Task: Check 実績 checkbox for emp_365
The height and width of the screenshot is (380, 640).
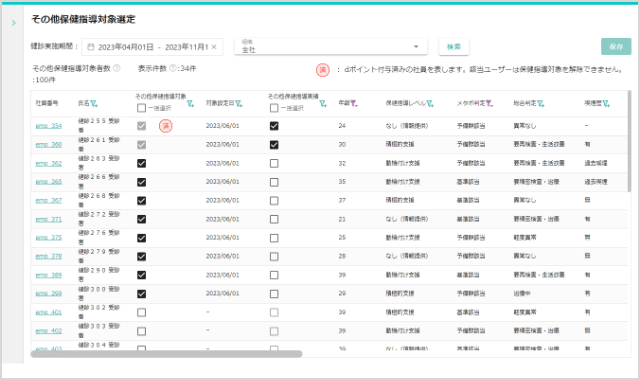Action: click(x=274, y=182)
